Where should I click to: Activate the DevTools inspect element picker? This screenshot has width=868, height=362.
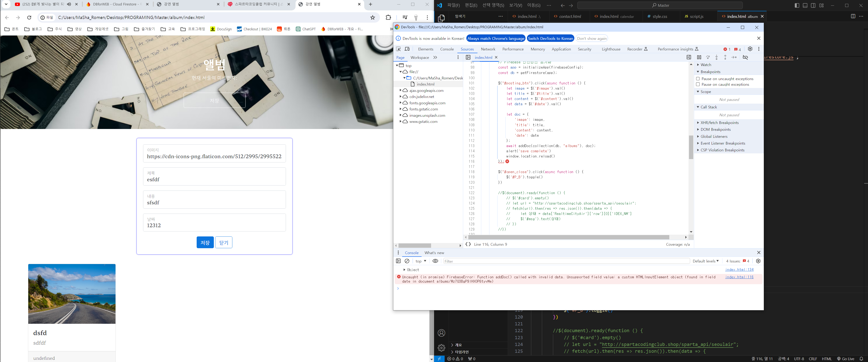pos(398,49)
